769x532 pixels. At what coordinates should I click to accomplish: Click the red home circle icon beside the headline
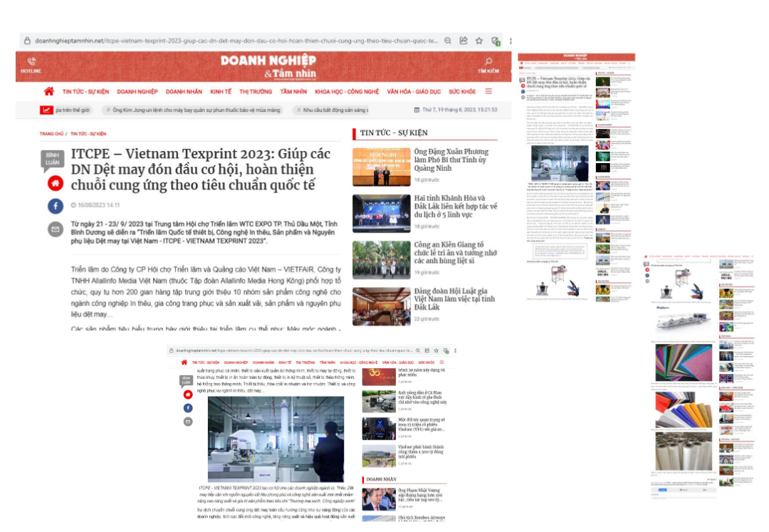(x=55, y=183)
